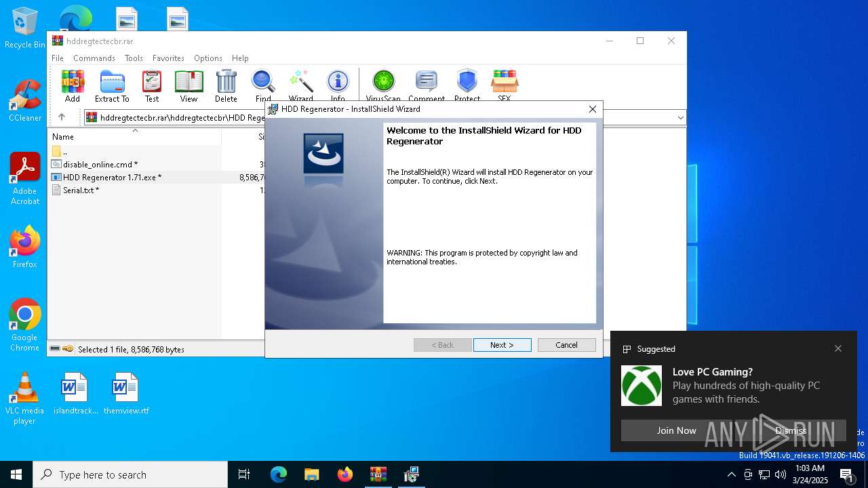The image size is (868, 488).
Task: Click the Add toolbar icon in WinRAR
Action: click(73, 86)
